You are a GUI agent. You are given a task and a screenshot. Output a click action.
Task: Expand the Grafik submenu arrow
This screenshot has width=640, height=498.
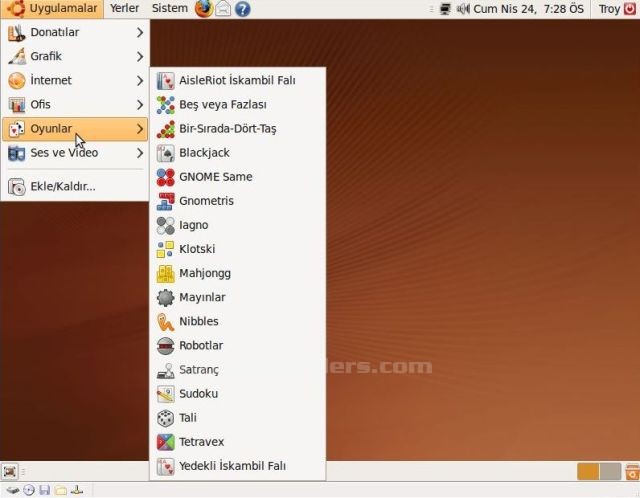pyautogui.click(x=140, y=56)
